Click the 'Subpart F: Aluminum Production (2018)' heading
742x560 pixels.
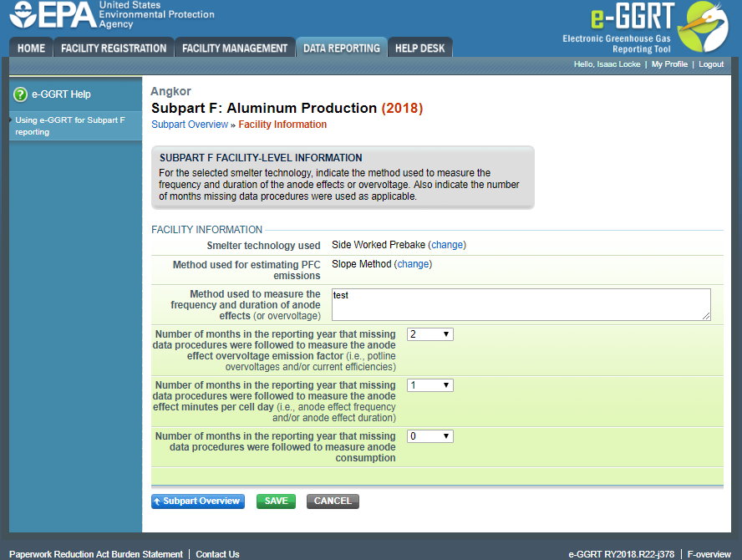[287, 109]
